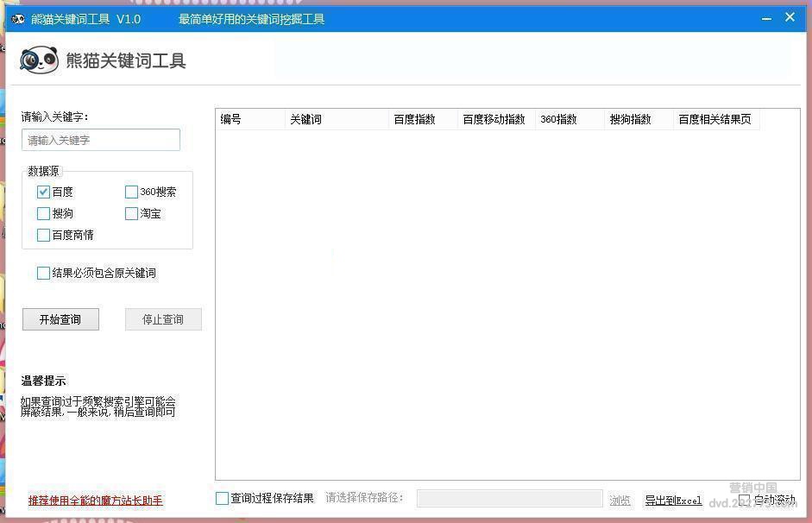Click the large panda logo
The image size is (812, 523).
tap(40, 60)
